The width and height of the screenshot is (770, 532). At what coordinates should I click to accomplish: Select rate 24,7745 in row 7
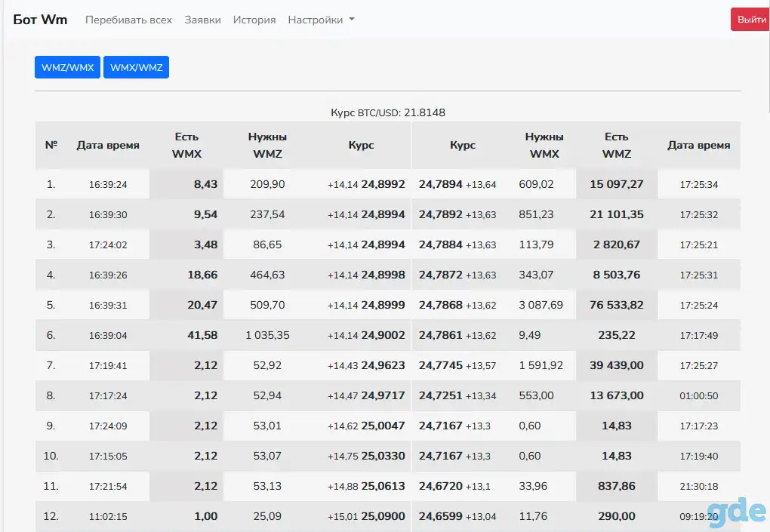coord(441,365)
